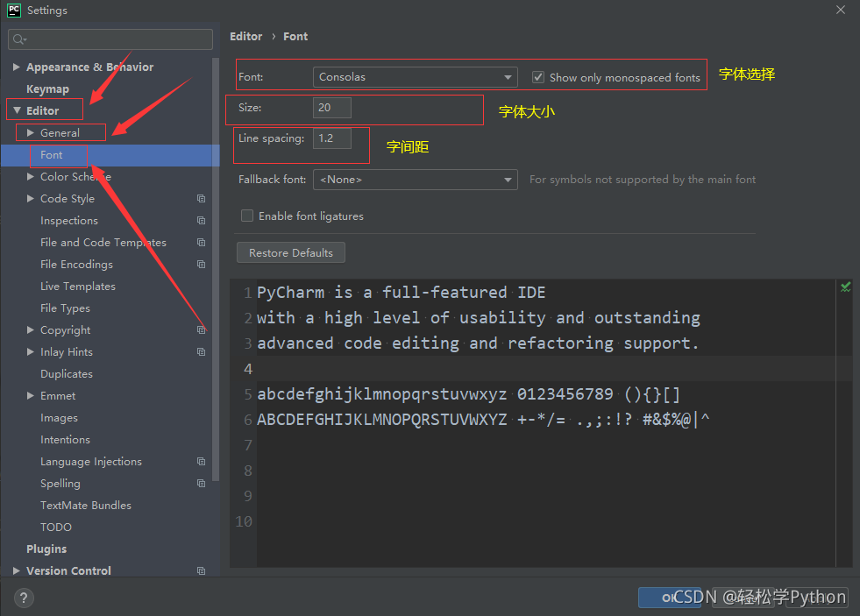Open the help question mark button
This screenshot has height=616, width=860.
pyautogui.click(x=24, y=598)
